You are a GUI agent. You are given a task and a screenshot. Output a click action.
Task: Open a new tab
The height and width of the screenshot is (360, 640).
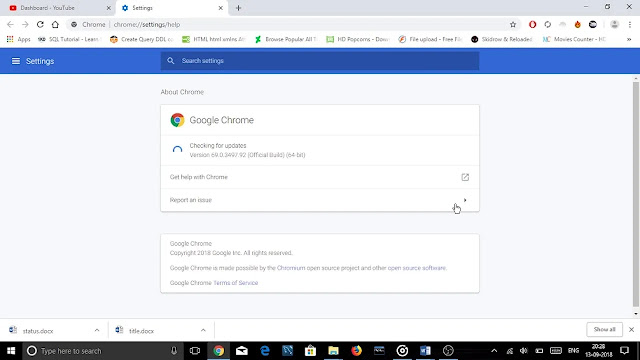coord(238,8)
